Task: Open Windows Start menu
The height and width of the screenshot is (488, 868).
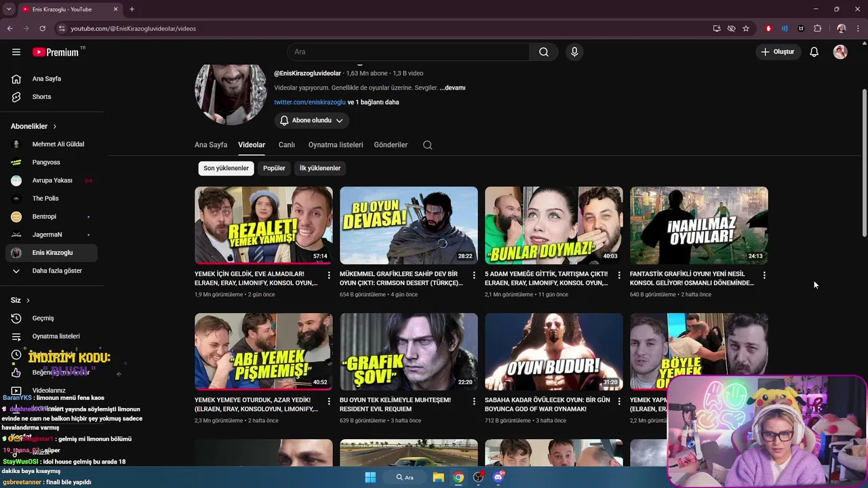Action: pyautogui.click(x=370, y=477)
